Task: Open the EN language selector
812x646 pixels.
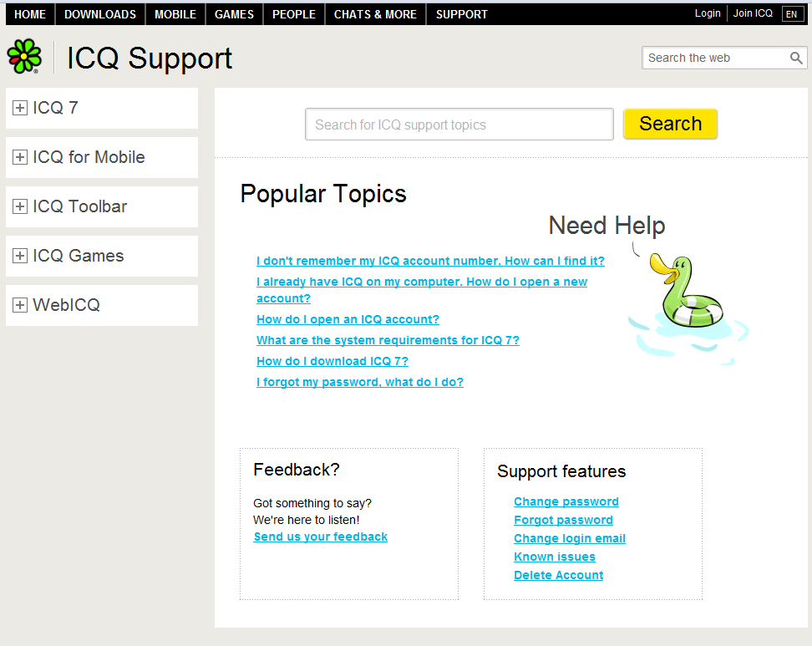Action: [x=792, y=14]
